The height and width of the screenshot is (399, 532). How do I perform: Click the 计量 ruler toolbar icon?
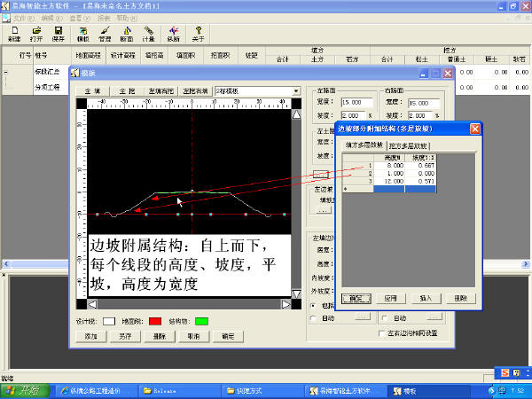tap(148, 34)
